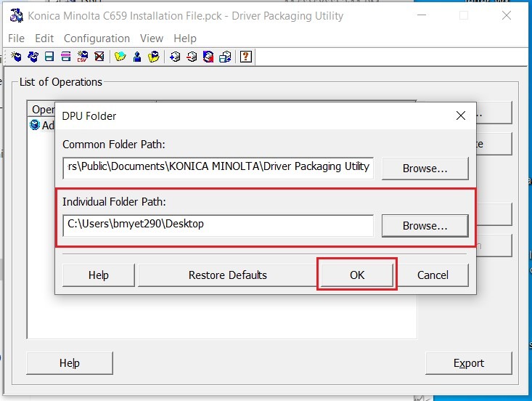Open the File menu
Image resolution: width=532 pixels, height=401 pixels.
coord(16,39)
